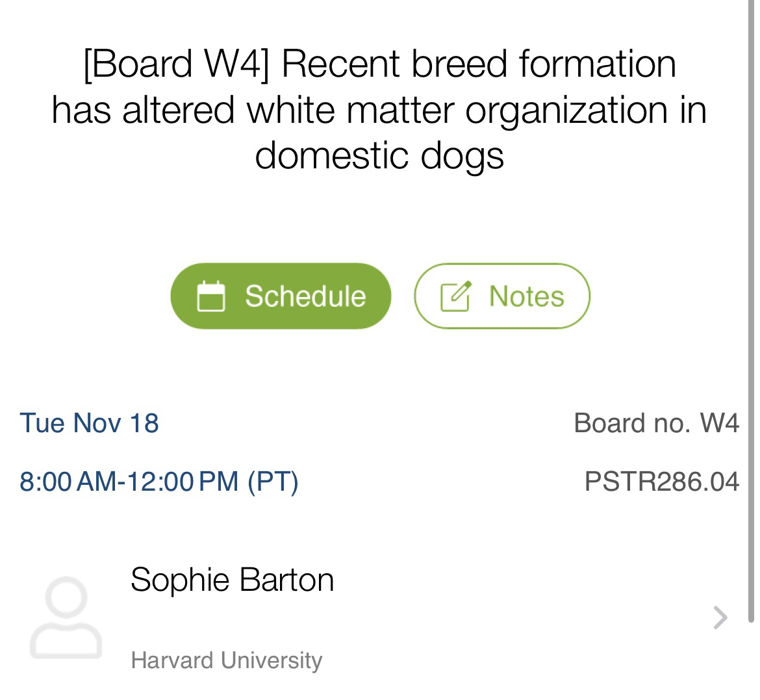Click the Harvard University affiliation text
760x700 pixels.
[226, 660]
